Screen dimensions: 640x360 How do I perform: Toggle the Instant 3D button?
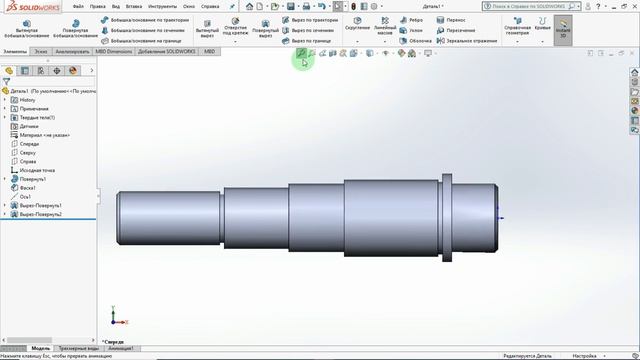[563, 30]
